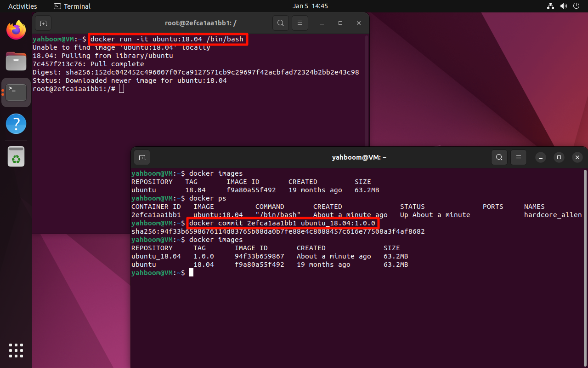
Task: Click the CONTAINER ID column header
Action: click(156, 207)
